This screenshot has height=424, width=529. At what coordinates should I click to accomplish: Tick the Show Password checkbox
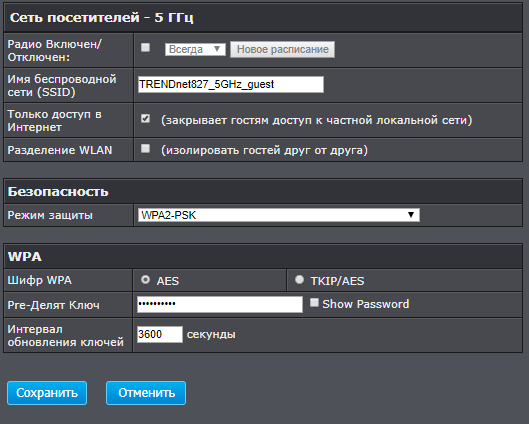[314, 303]
